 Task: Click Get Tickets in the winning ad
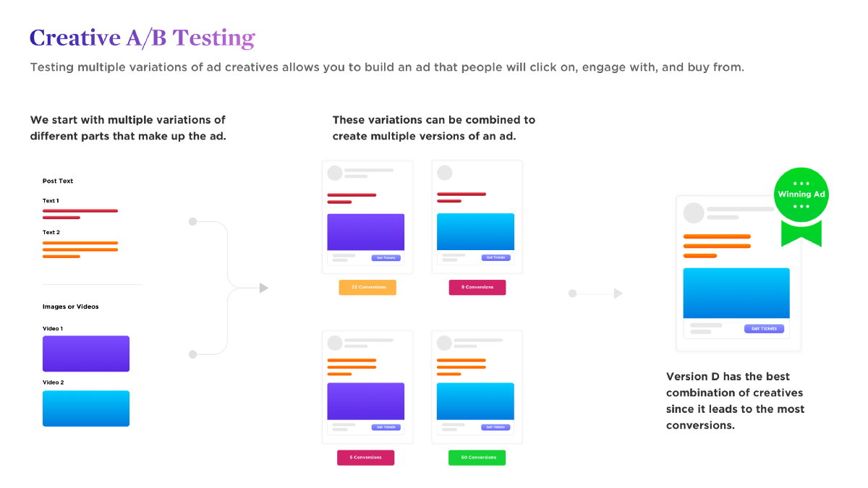pyautogui.click(x=764, y=329)
